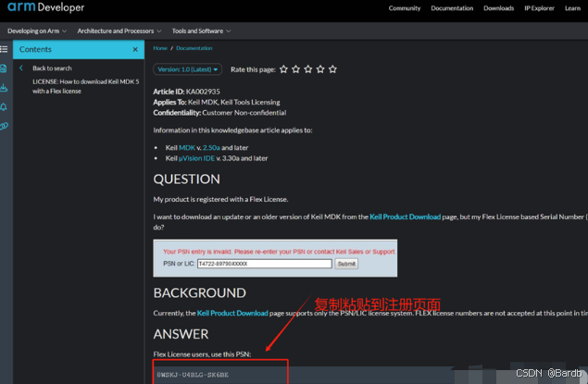588x384 pixels.
Task: Click the PSN or LIC input field
Action: pyautogui.click(x=265, y=264)
